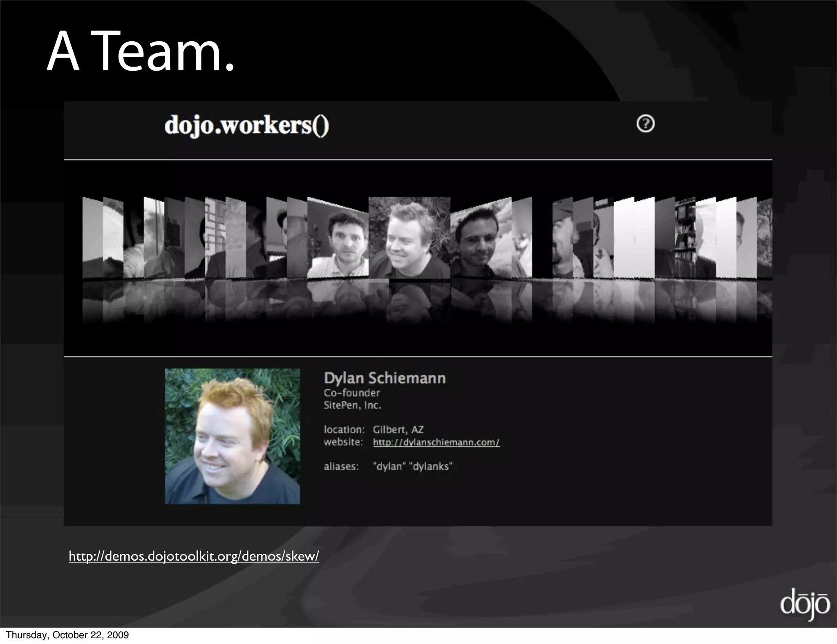The width and height of the screenshot is (837, 644).
Task: Select the center carousel photo of Dylan
Action: pyautogui.click(x=409, y=238)
